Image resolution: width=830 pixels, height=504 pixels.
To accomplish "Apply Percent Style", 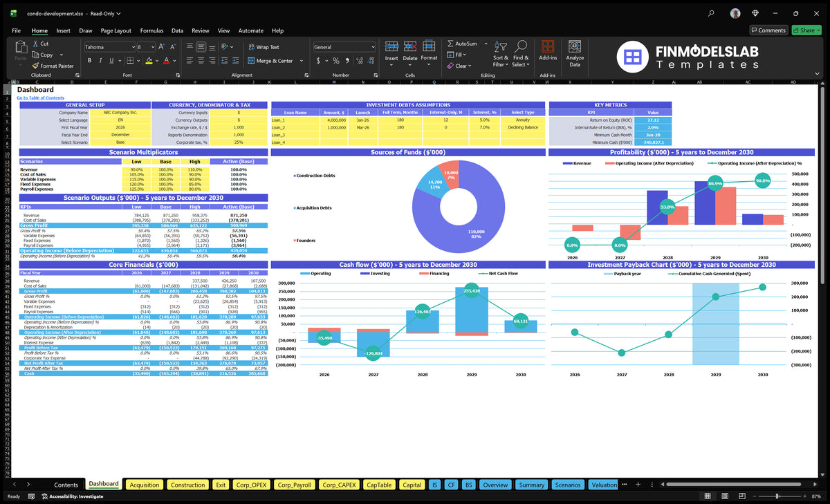I will click(x=336, y=61).
